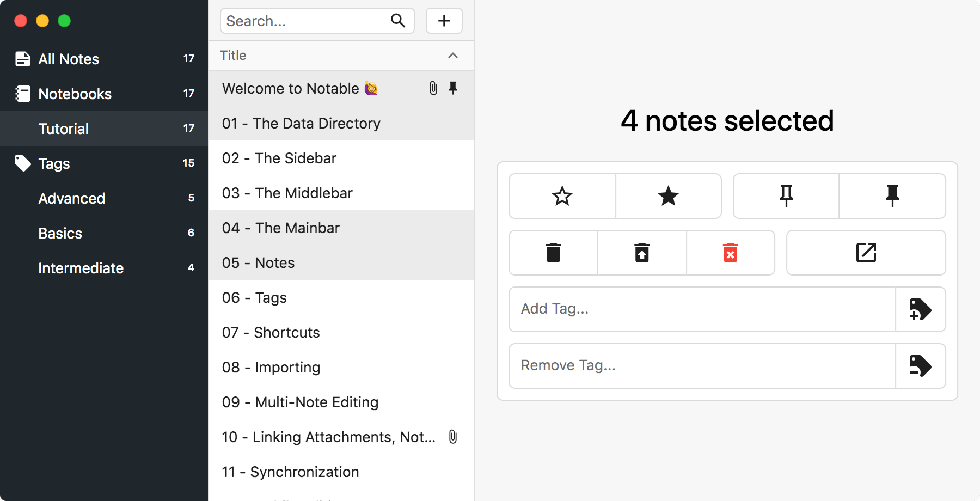Expand the Tags section

[x=53, y=163]
